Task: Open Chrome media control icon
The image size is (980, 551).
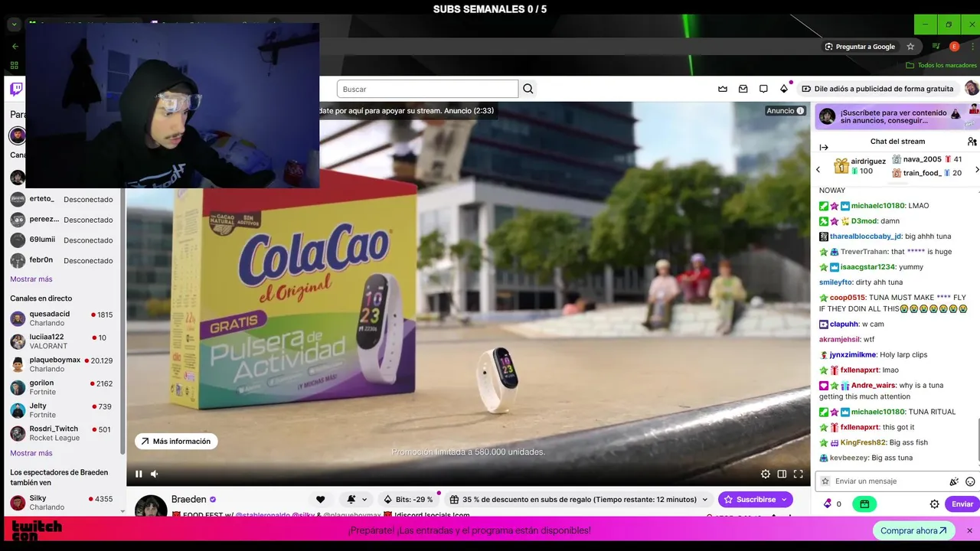Action: point(936,47)
